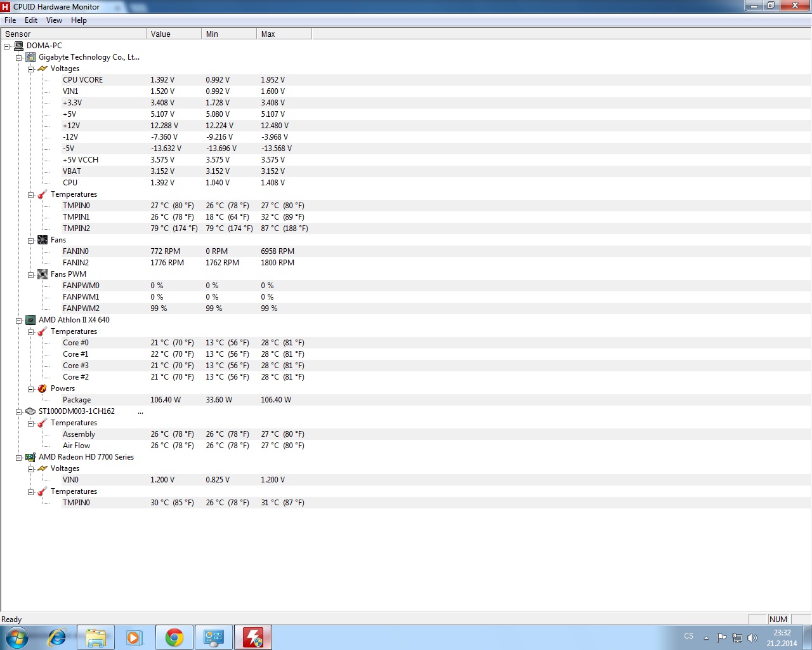This screenshot has height=650, width=812.
Task: Launch Internet Explorer from the taskbar
Action: 57,637
